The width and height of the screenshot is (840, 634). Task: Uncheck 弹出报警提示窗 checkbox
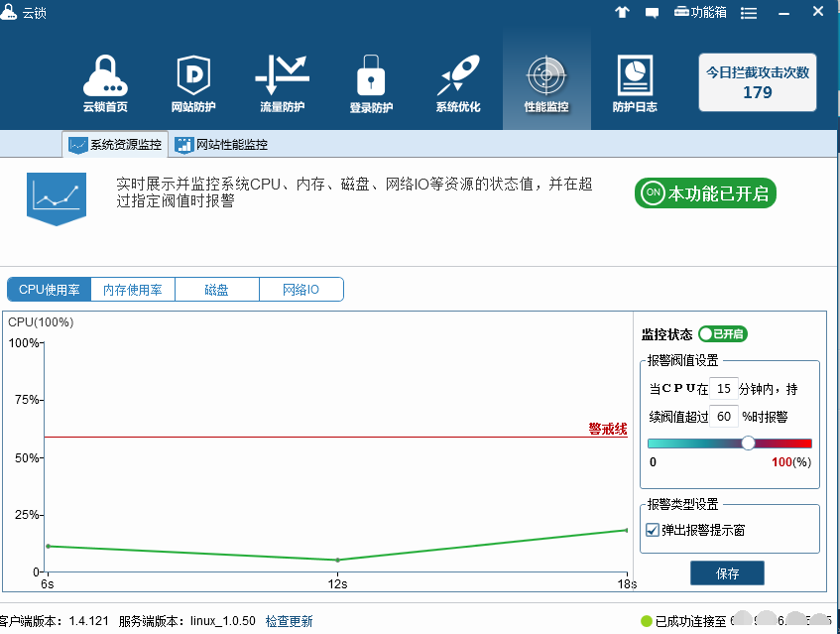(x=653, y=530)
